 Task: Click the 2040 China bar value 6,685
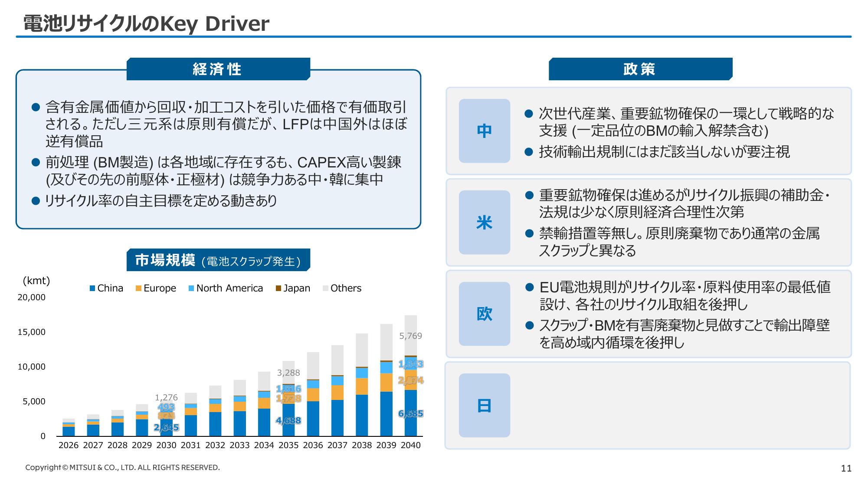pyautogui.click(x=410, y=413)
